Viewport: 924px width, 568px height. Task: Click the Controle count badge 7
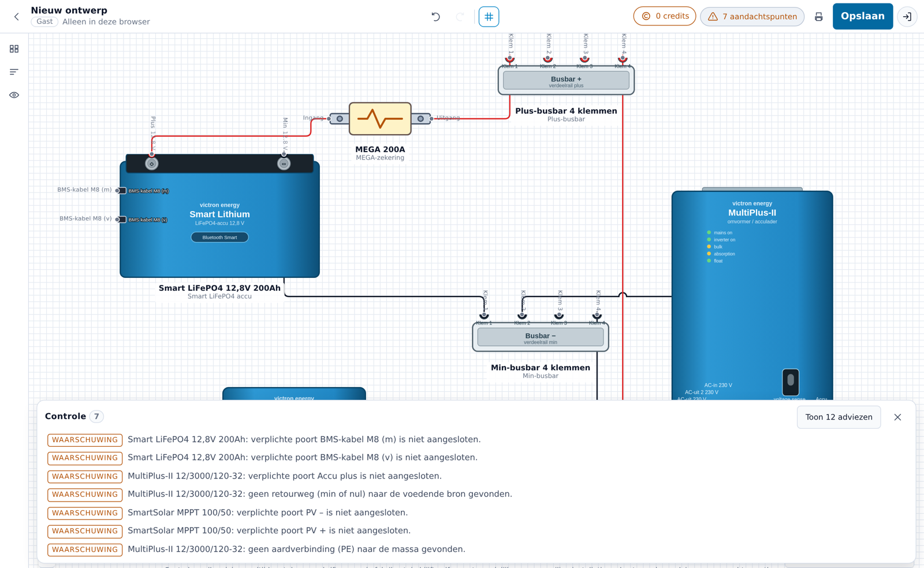point(97,417)
